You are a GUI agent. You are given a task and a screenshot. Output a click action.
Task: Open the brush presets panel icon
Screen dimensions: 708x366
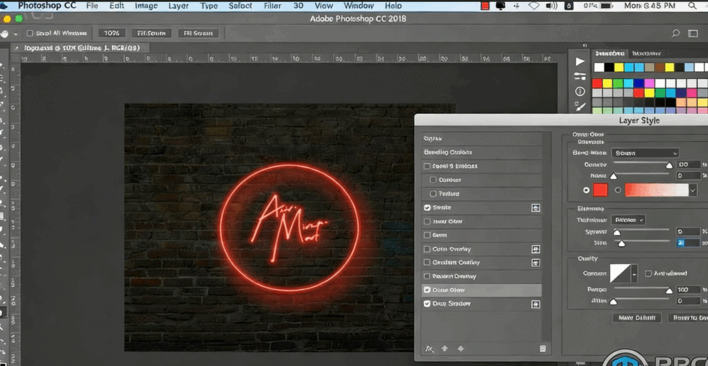coord(580,107)
